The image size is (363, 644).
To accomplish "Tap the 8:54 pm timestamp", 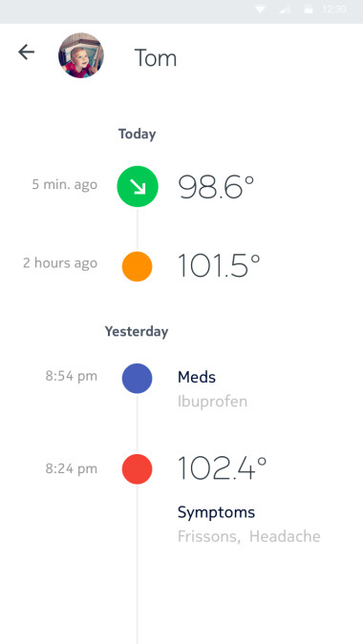I will coord(71,376).
